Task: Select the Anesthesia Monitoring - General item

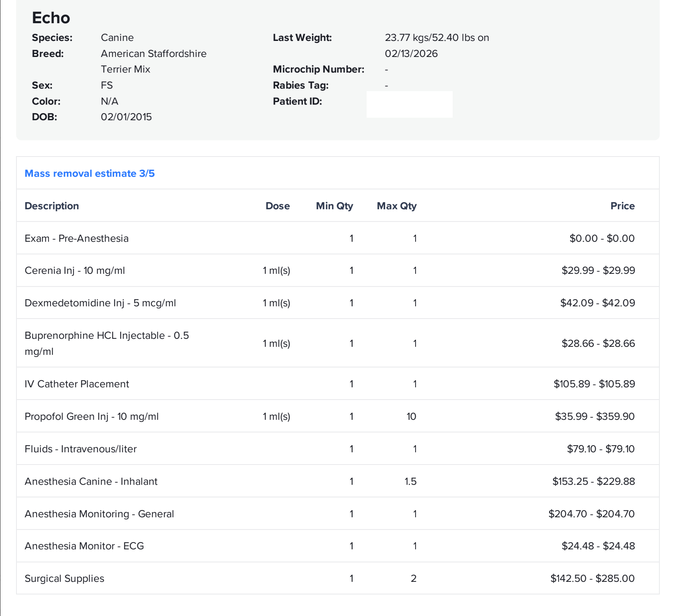Action: point(99,514)
